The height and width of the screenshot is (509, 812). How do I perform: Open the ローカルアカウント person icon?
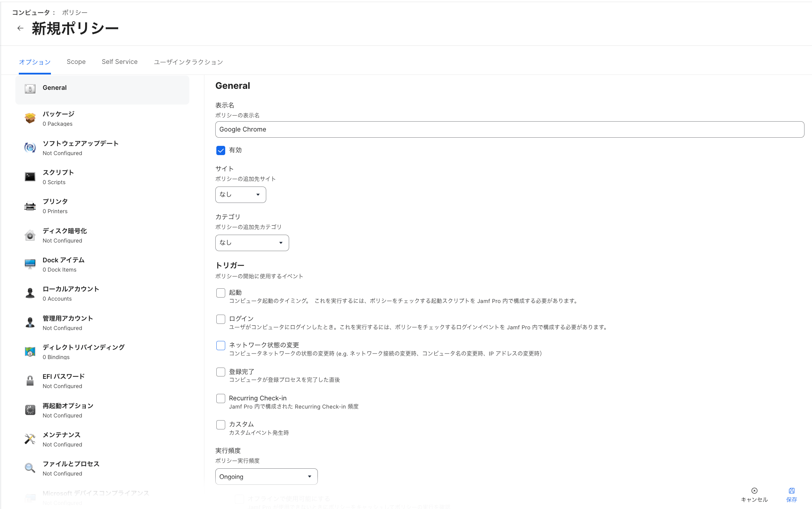[30, 293]
